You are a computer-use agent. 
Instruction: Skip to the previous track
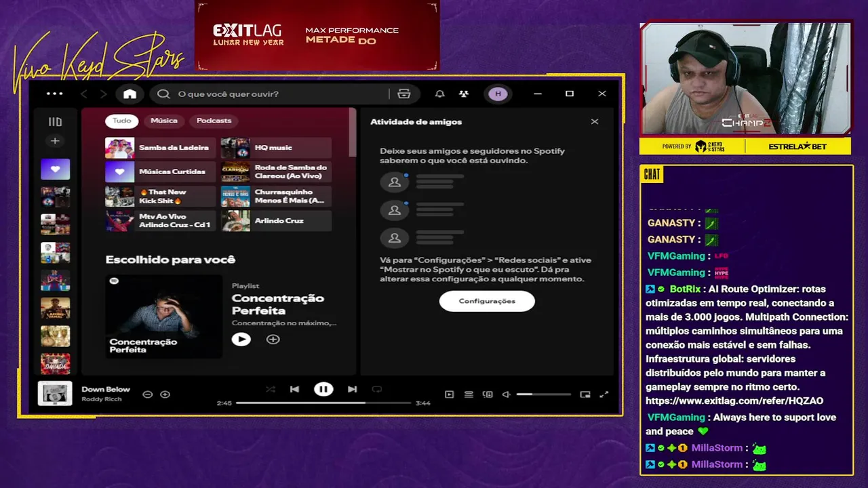pos(294,389)
